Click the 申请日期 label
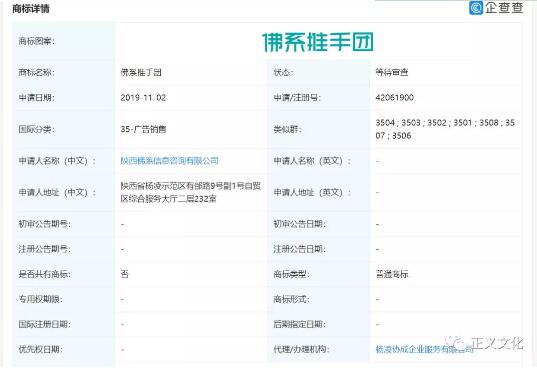The image size is (537, 372). (x=36, y=98)
